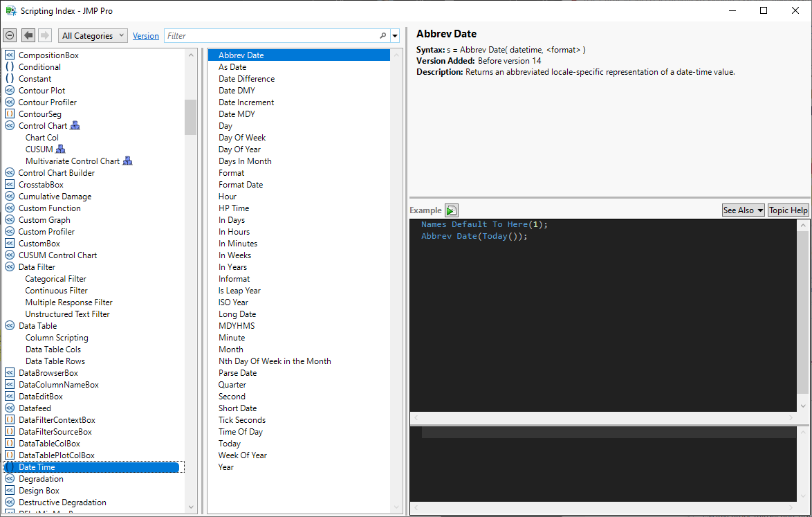Click the parentheses icon beside Conditional
This screenshot has height=517, width=812.
click(10, 67)
